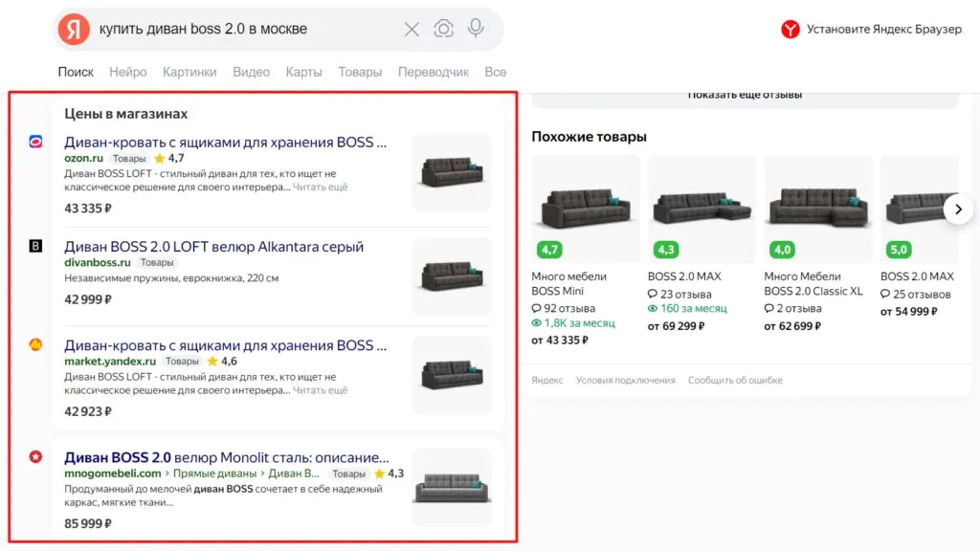Open image search via camera icon

pyautogui.click(x=444, y=29)
